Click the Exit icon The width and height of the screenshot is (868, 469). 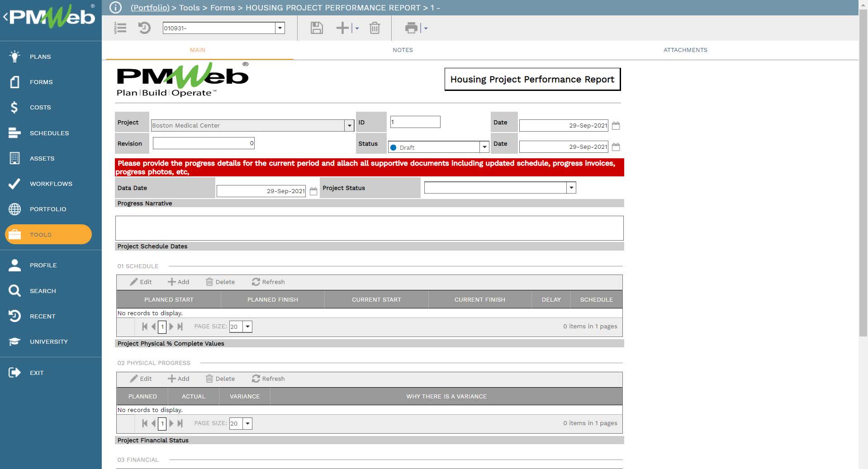tap(14, 373)
